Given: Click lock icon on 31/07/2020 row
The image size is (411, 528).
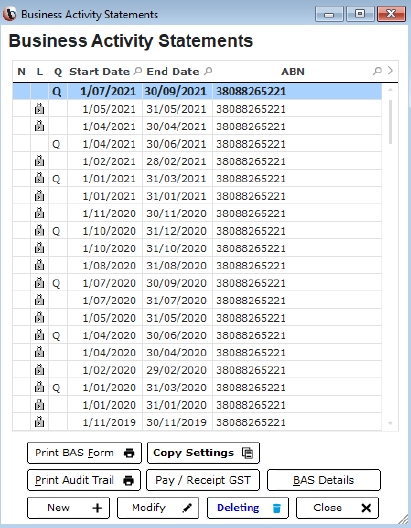Looking at the screenshot, I should [39, 300].
